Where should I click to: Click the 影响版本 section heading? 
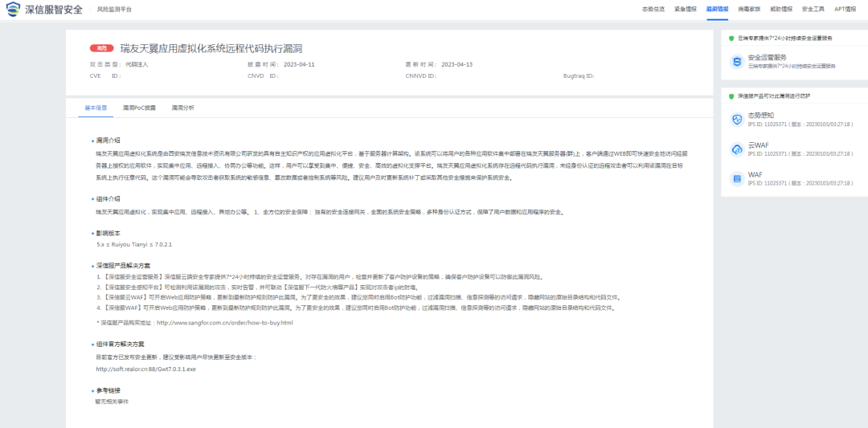(x=108, y=234)
